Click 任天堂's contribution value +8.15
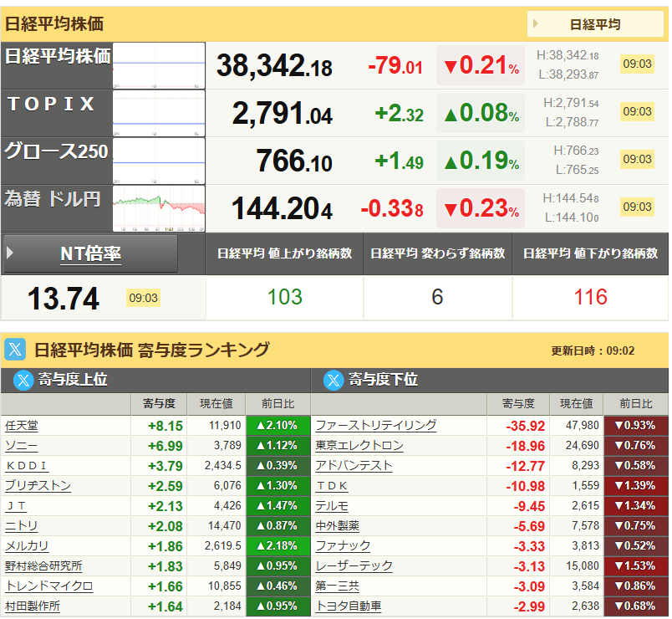672x619 pixels. (165, 426)
